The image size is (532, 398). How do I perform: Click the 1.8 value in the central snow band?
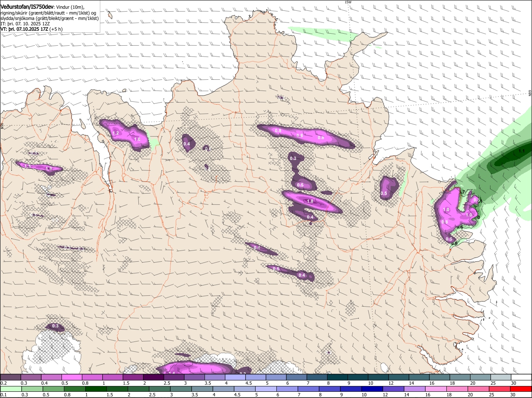point(310,201)
